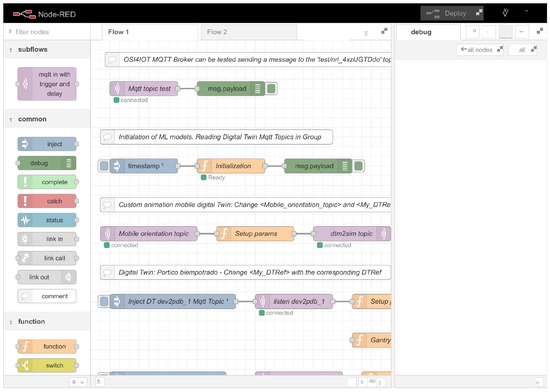This screenshot has height=392, width=550.
Task: Select 'Custom animation mobile digital Twin' comment
Action: point(246,205)
